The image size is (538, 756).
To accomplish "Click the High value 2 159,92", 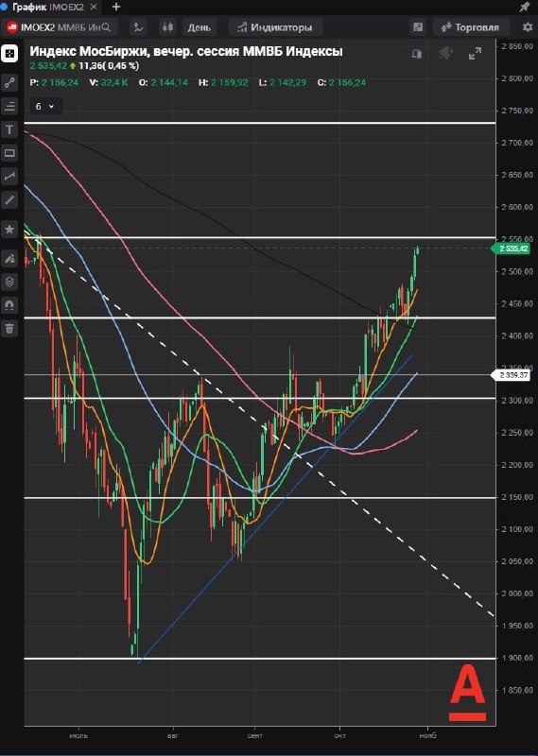I will click(229, 82).
